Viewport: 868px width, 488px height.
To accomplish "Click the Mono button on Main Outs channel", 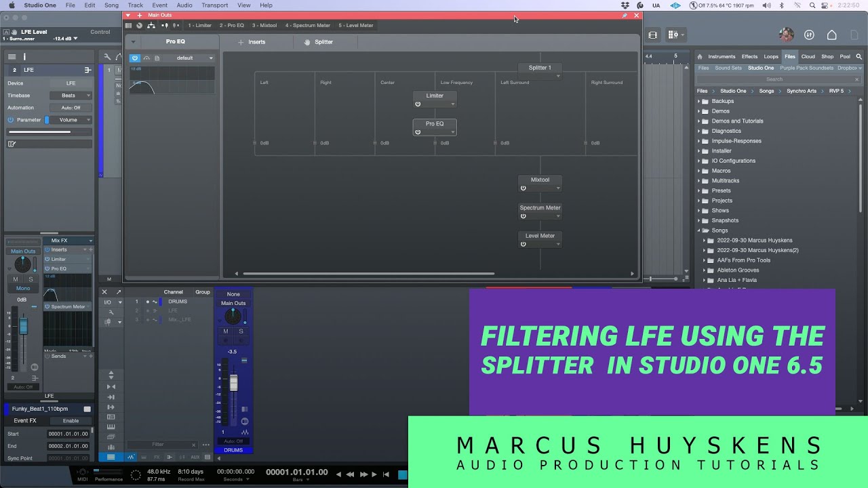I will (x=23, y=289).
